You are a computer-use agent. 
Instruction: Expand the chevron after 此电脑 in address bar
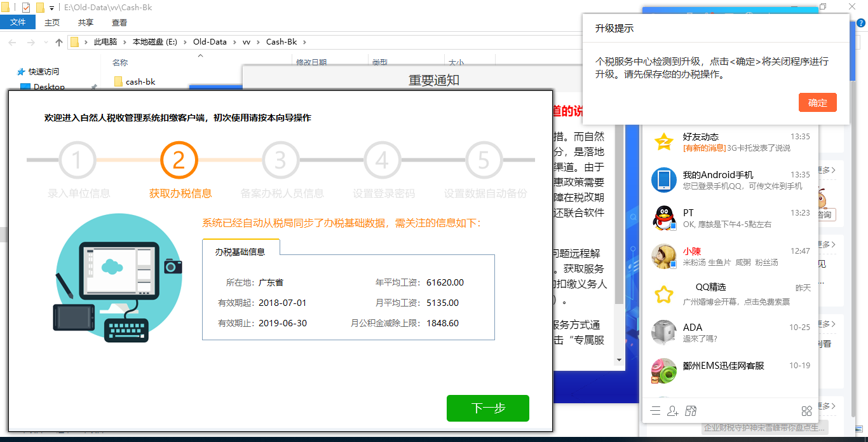tap(125, 43)
